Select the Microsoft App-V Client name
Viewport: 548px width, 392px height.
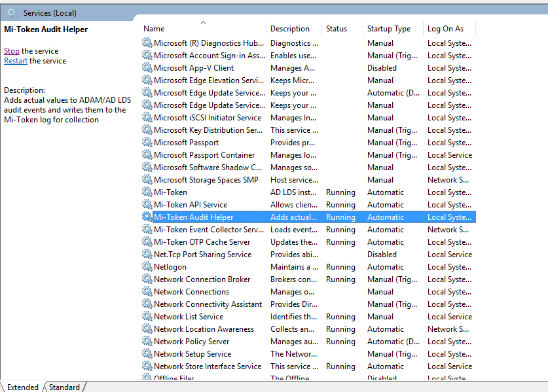[194, 68]
